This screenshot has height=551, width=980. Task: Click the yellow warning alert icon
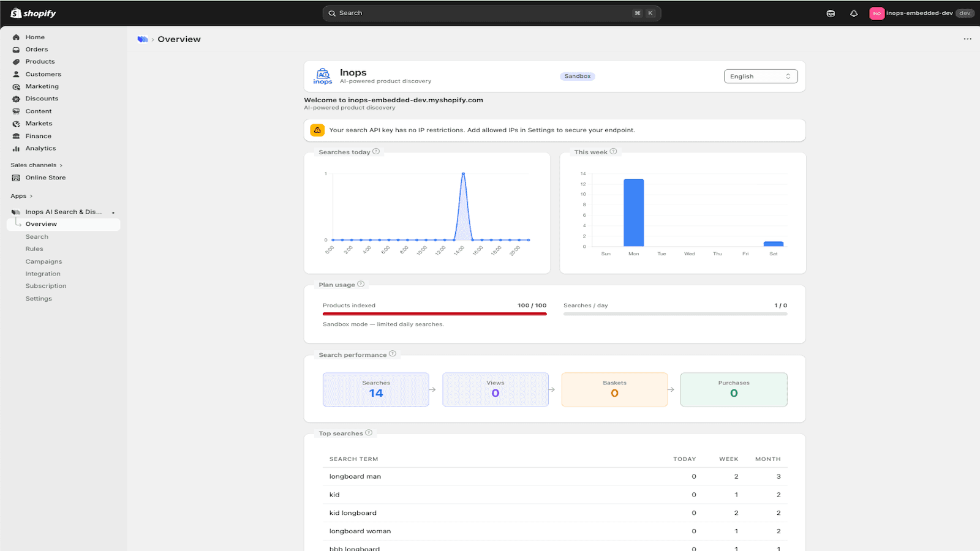pyautogui.click(x=317, y=130)
